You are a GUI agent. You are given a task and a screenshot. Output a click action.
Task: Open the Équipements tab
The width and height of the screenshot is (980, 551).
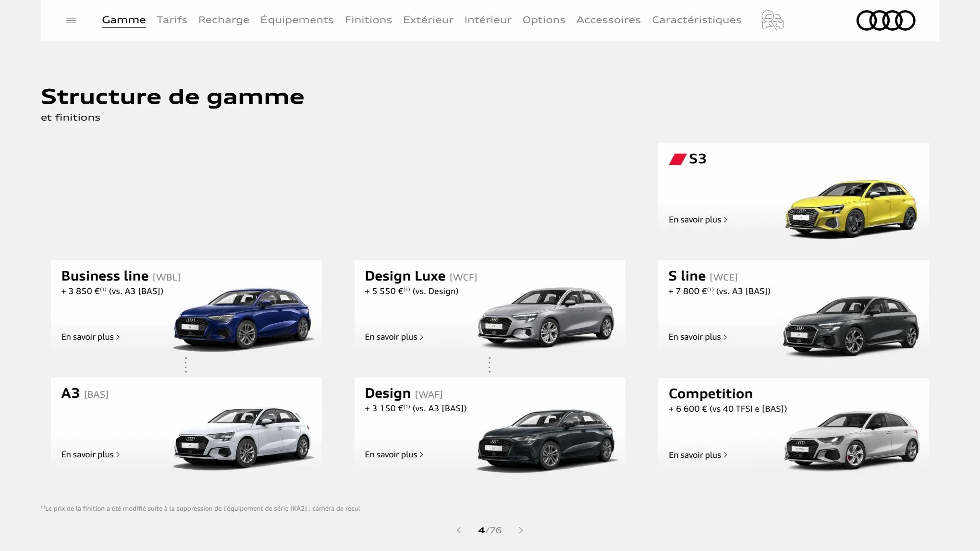pyautogui.click(x=297, y=20)
